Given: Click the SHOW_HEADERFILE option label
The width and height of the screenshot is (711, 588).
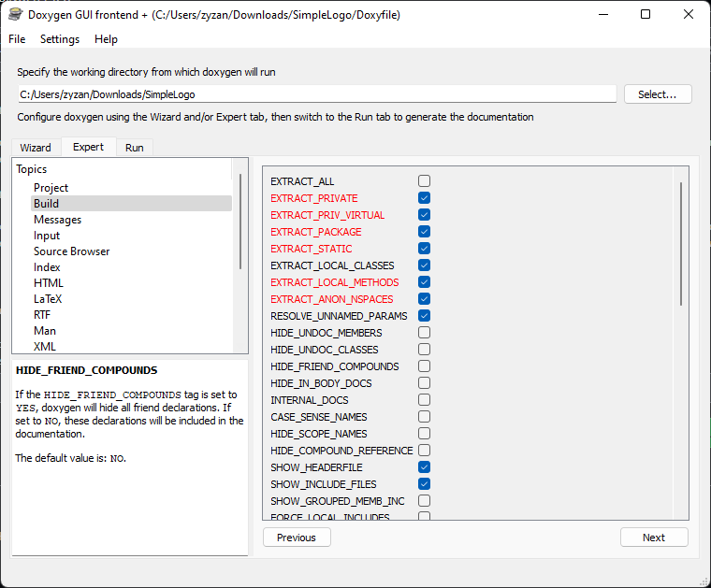Looking at the screenshot, I should click(316, 467).
